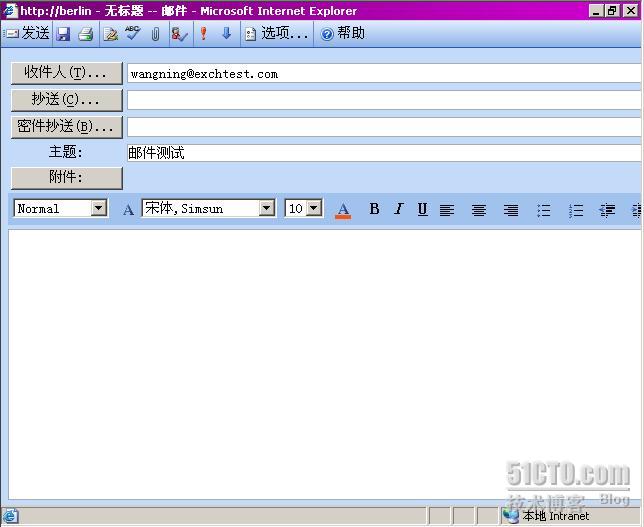Click the font color A swatch
The width and height of the screenshot is (644, 527).
pyautogui.click(x=343, y=209)
